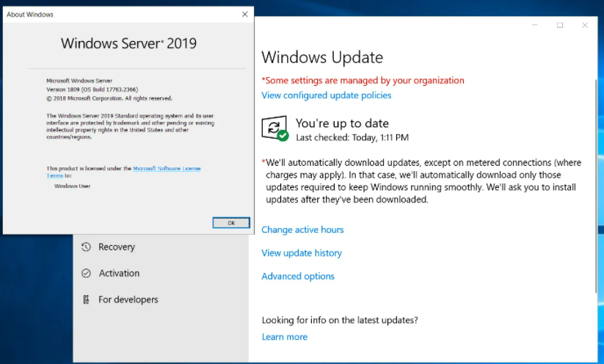Viewport: 604px width, 364px height.
Task: Open the Microsoft Software License Terms link
Action: [x=167, y=169]
